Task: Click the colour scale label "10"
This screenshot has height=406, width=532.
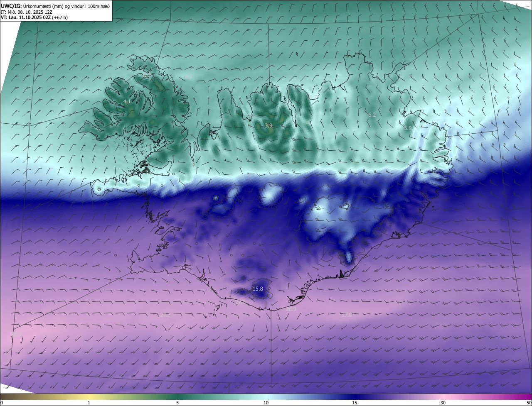Action: (266, 403)
